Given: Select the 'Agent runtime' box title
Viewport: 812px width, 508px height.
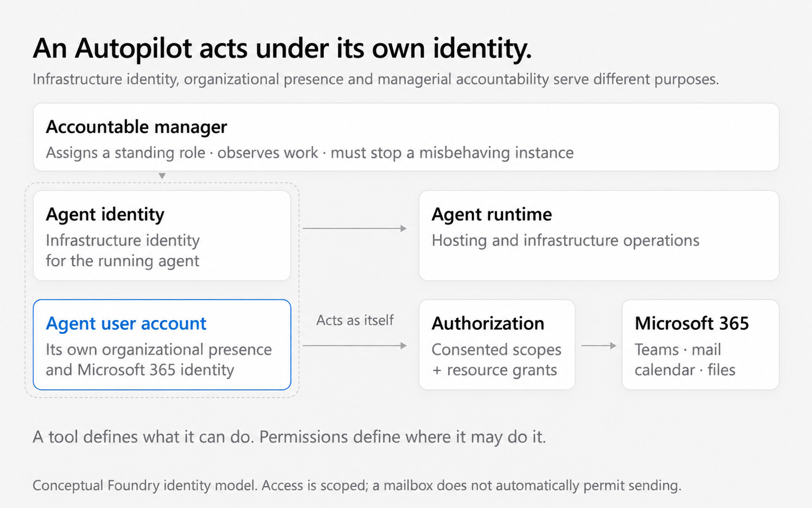Looking at the screenshot, I should [492, 214].
